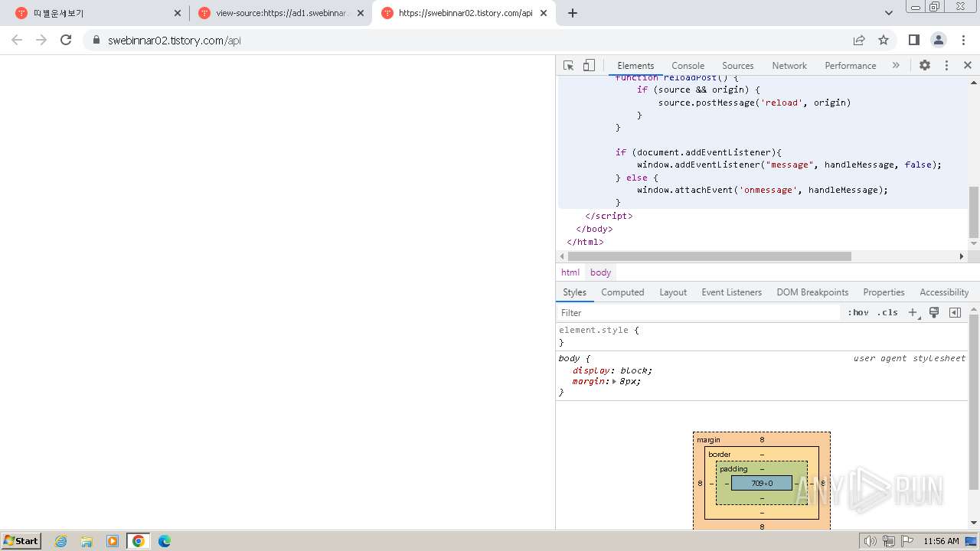Viewport: 980px width, 551px height.
Task: Open DevTools settings gear
Action: pos(925,66)
